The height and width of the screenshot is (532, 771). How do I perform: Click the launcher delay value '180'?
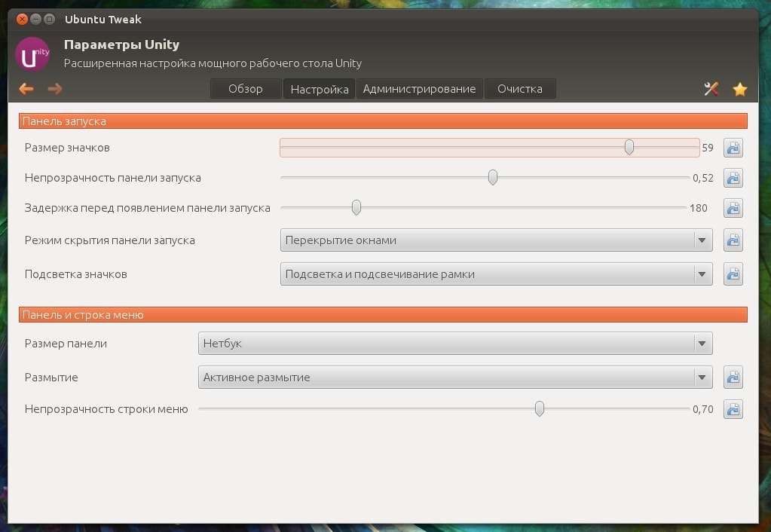[698, 208]
